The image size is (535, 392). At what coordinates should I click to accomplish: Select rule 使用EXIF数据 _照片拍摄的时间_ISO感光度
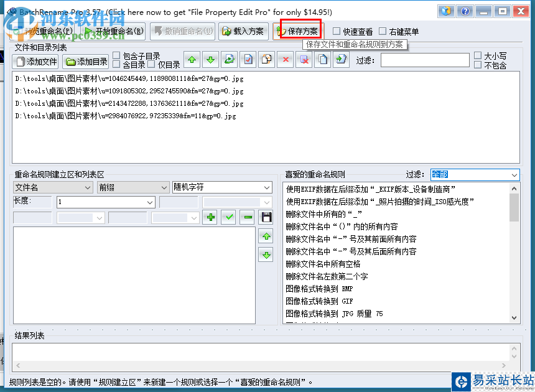click(x=379, y=202)
